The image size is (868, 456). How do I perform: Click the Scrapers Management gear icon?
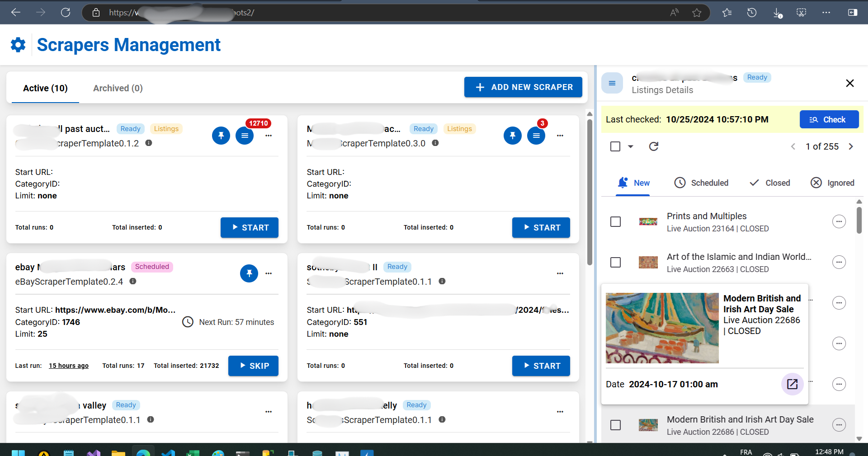click(18, 45)
